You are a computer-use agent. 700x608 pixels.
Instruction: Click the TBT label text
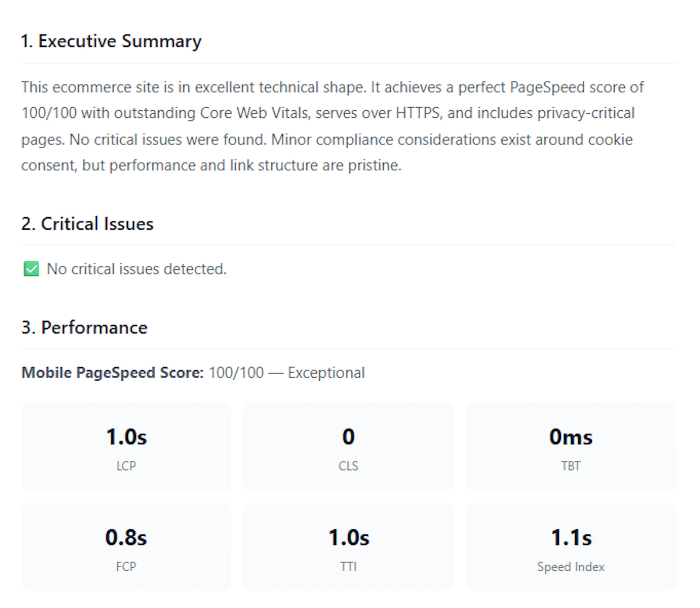[x=571, y=466]
